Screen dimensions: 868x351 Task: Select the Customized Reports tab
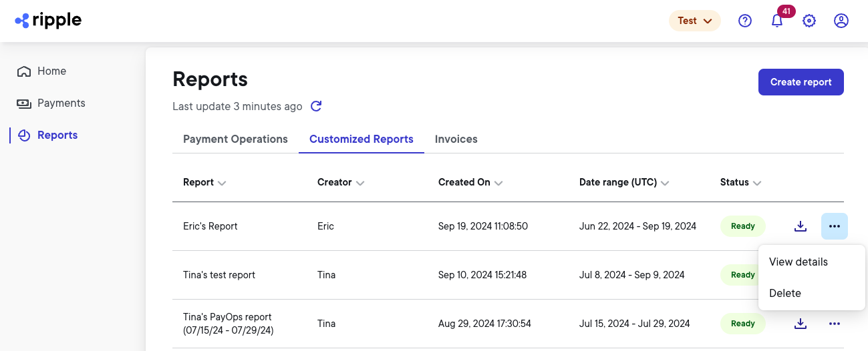[x=361, y=139]
